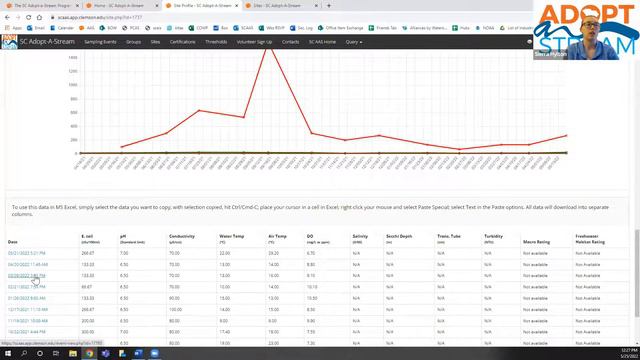Open the 03/28/2022 sampling event
The width and height of the screenshot is (640, 360).
click(27, 276)
